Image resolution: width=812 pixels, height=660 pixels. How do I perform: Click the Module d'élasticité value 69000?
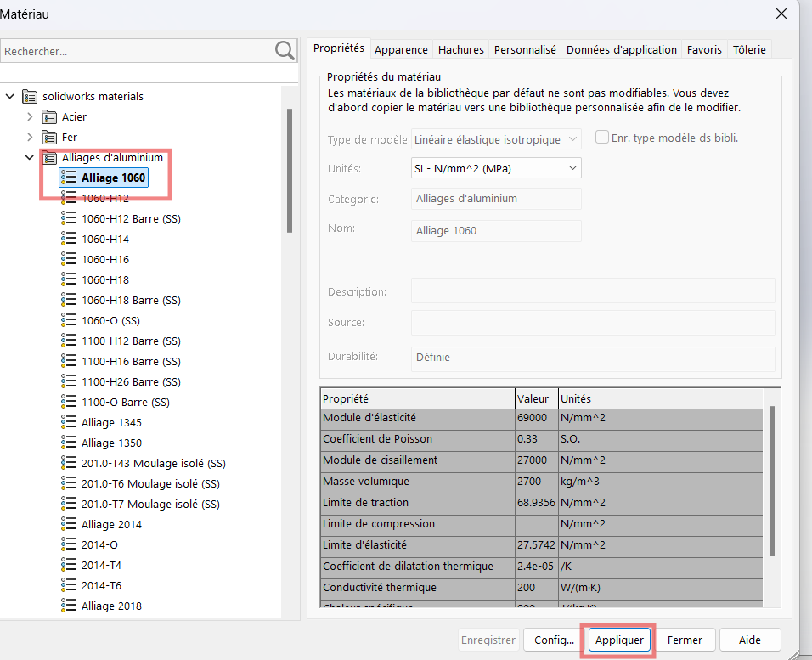point(537,418)
